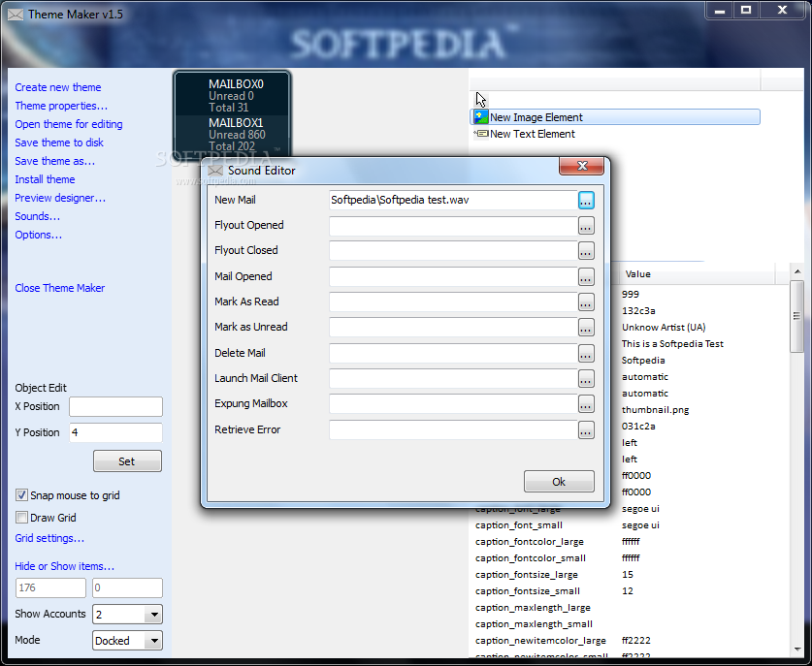Image resolution: width=812 pixels, height=666 pixels.
Task: Click the New Image Element icon
Action: pyautogui.click(x=481, y=117)
